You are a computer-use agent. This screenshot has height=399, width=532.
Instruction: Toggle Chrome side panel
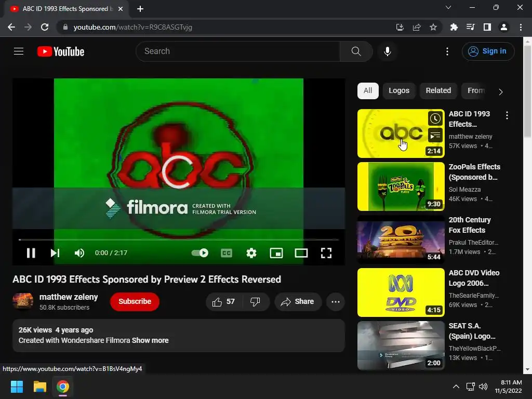487,27
